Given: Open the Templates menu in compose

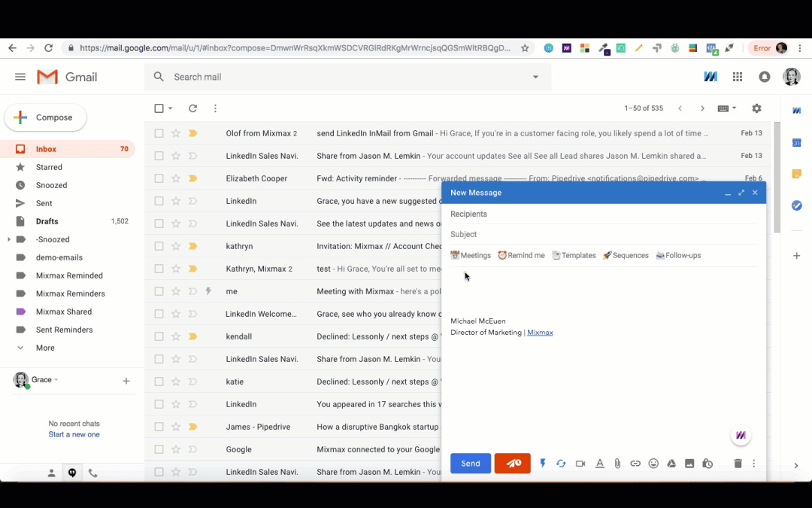Looking at the screenshot, I should pos(574,255).
